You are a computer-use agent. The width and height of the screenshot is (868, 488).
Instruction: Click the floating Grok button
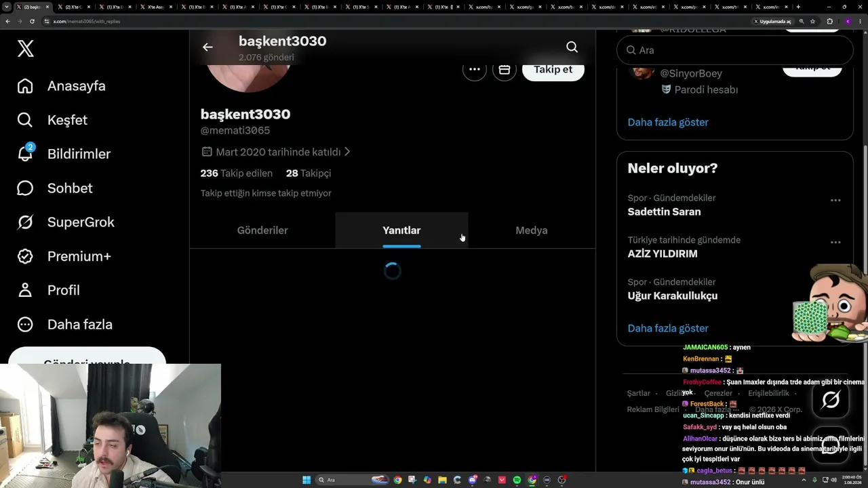point(831,400)
